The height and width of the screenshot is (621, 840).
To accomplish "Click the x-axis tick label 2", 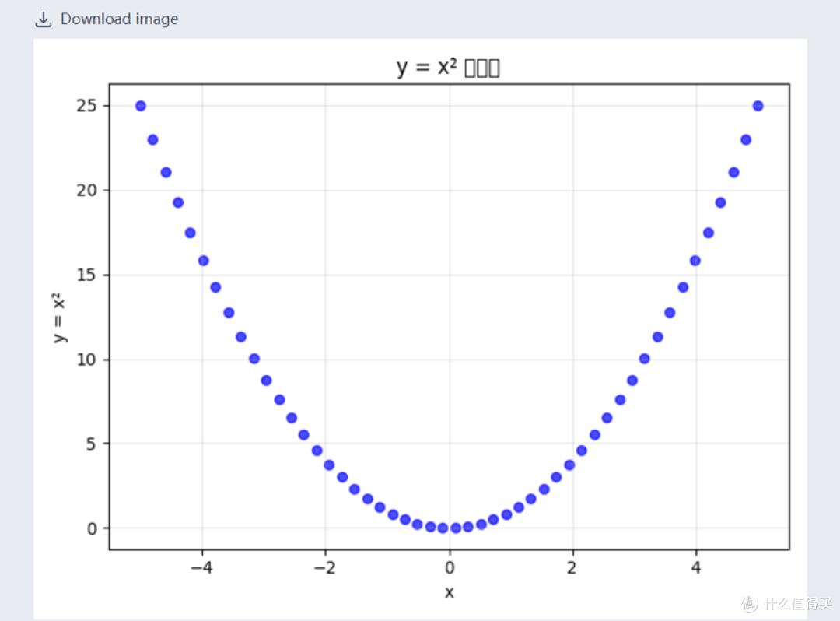I will (572, 567).
